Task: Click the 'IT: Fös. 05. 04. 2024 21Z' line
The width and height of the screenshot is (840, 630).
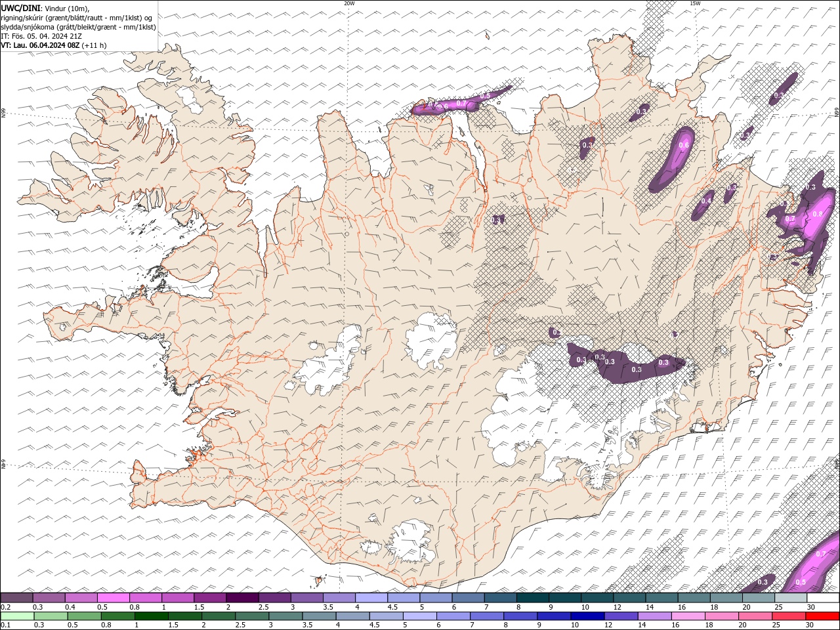Action: (41, 36)
